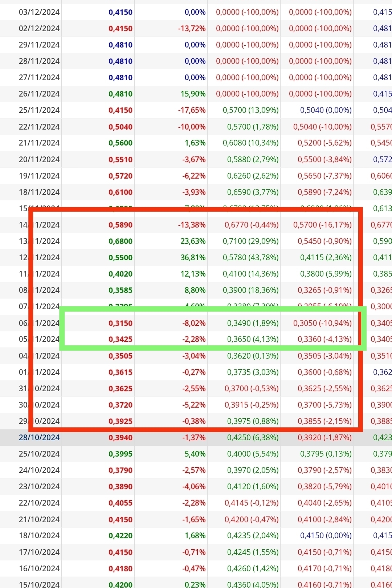Select the 13/11/2024 price 0,6800
The height and width of the screenshot is (588, 392).
(121, 241)
